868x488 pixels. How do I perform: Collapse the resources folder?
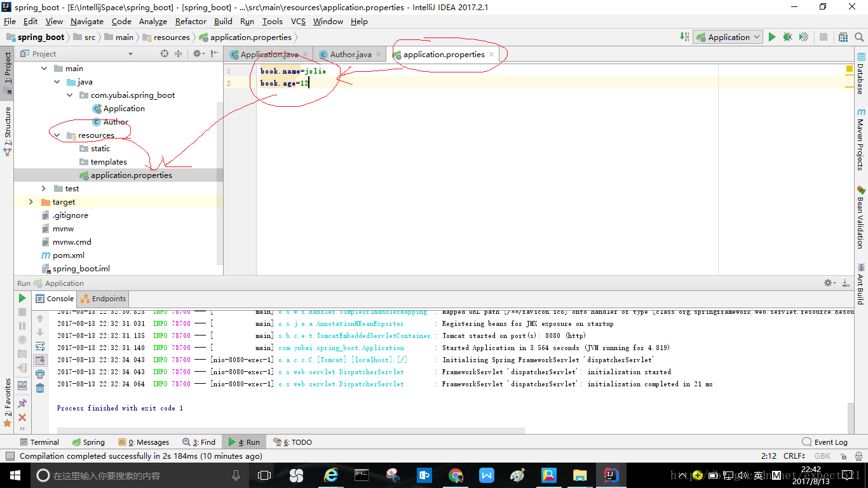(x=57, y=135)
